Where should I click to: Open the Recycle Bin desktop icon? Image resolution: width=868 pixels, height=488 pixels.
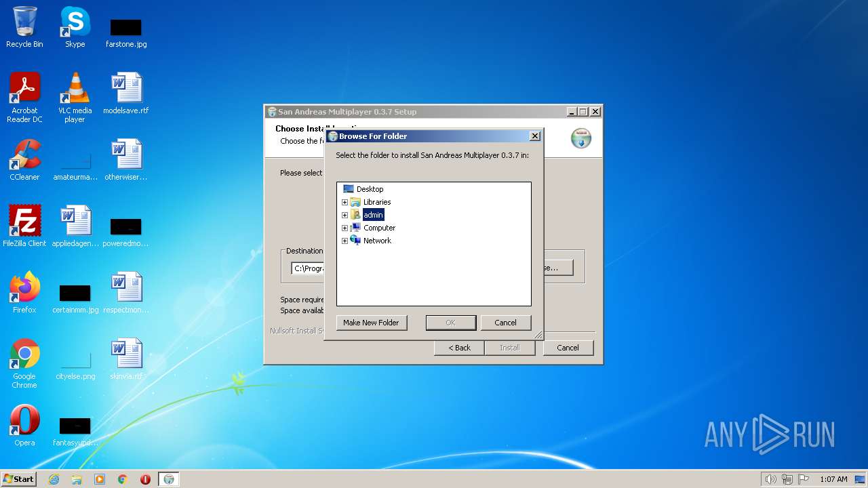24,27
